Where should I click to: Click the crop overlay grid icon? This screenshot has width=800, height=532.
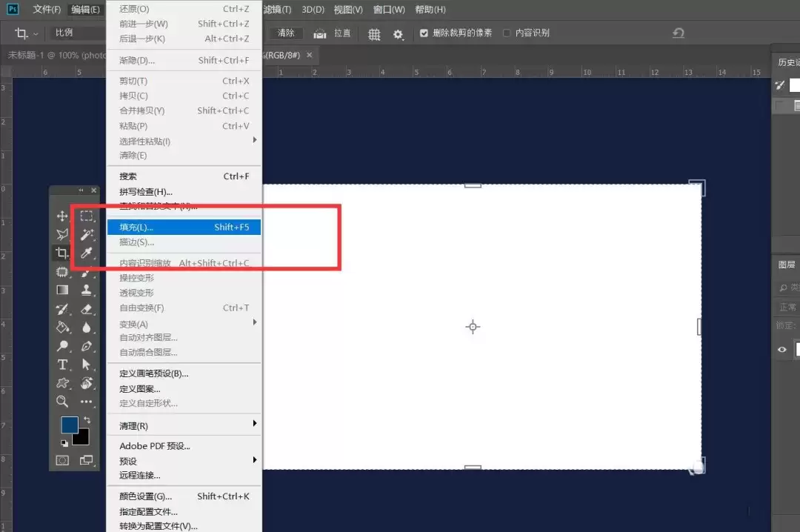coord(375,34)
